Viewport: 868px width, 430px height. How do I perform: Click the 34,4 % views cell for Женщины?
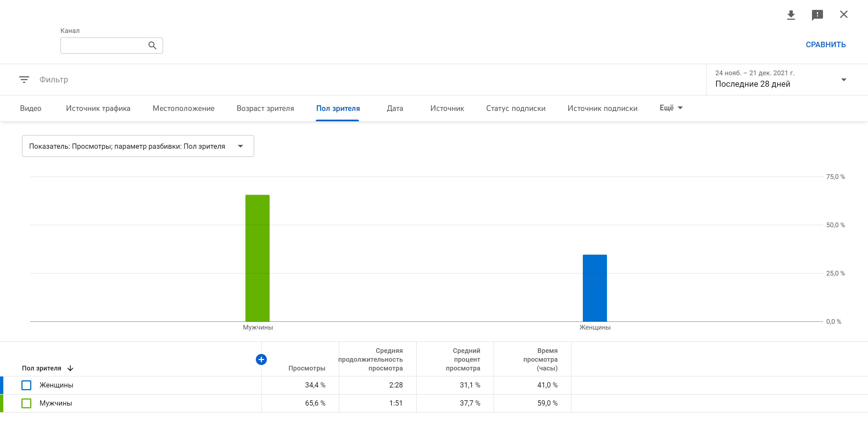315,385
